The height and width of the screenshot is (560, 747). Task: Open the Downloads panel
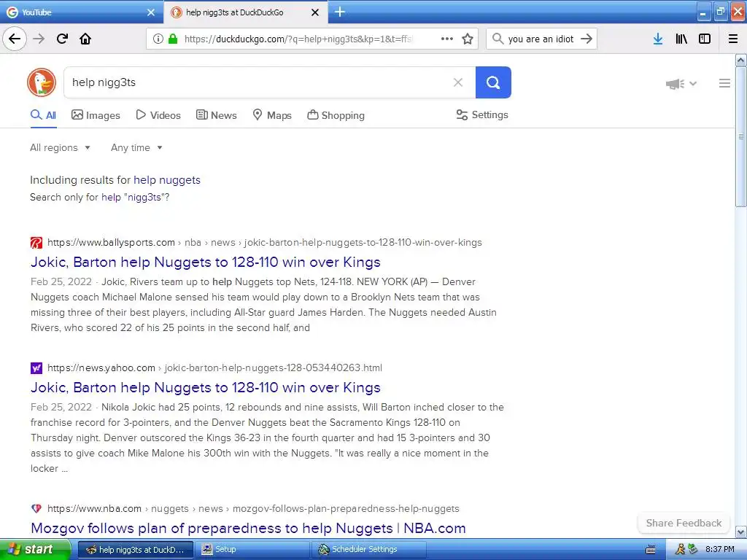coord(658,39)
